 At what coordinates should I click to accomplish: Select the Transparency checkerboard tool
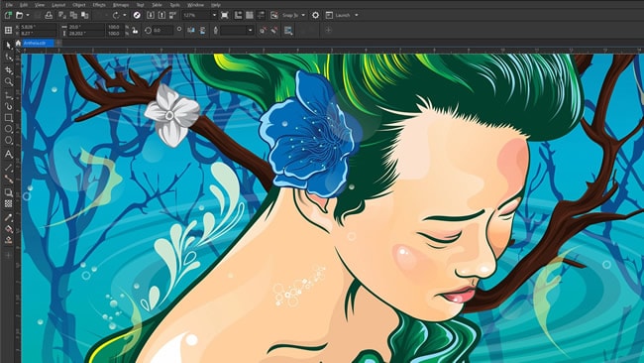pos(8,203)
